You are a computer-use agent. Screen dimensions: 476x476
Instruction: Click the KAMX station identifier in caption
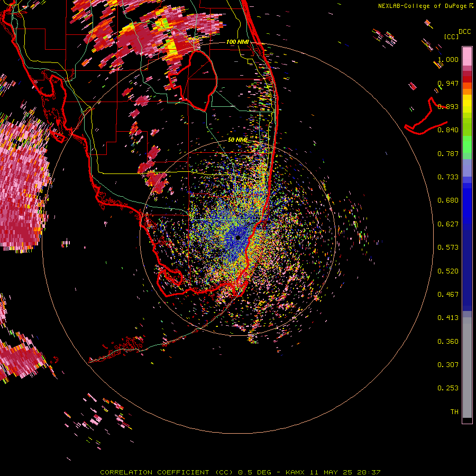[296, 472]
